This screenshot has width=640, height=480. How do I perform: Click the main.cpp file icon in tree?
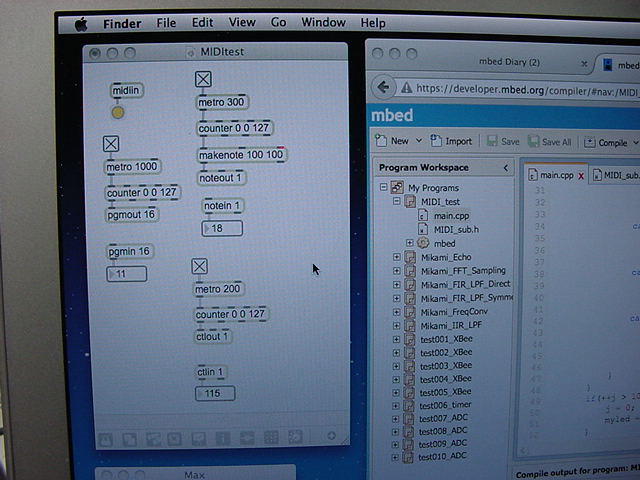(423, 215)
